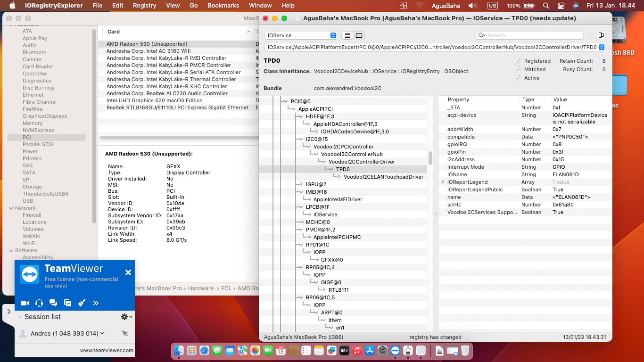Viewport: 644px width, 362px height.
Task: Toggle the inspector pane button near search
Action: 601,35
